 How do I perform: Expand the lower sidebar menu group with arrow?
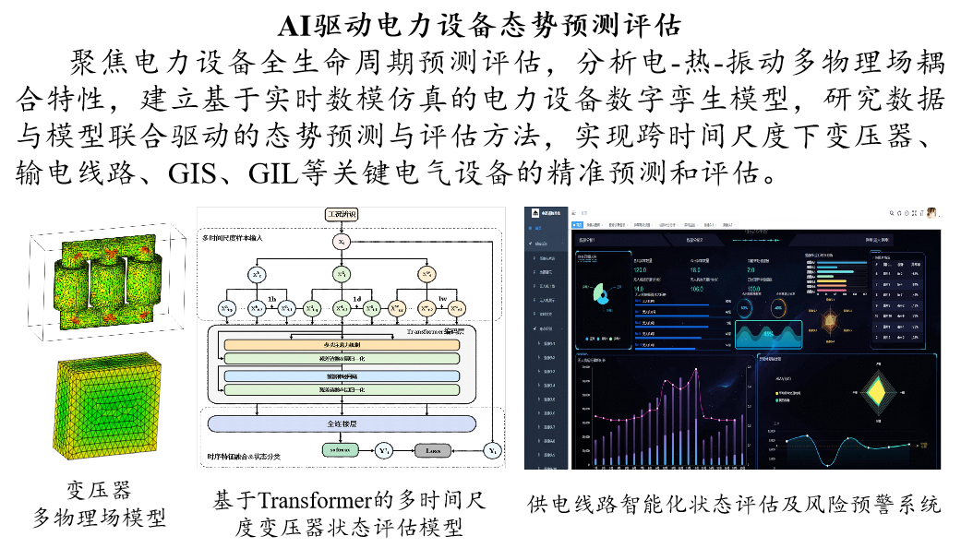click(545, 328)
